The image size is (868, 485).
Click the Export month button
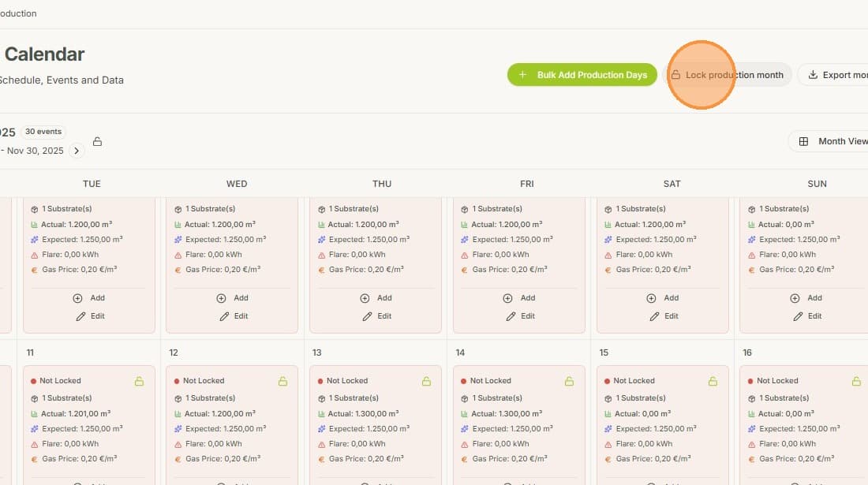834,75
